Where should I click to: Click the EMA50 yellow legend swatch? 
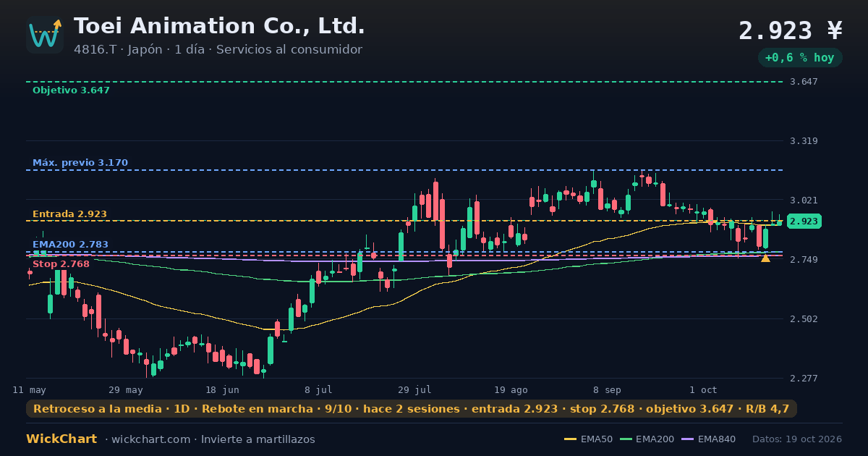pyautogui.click(x=570, y=439)
